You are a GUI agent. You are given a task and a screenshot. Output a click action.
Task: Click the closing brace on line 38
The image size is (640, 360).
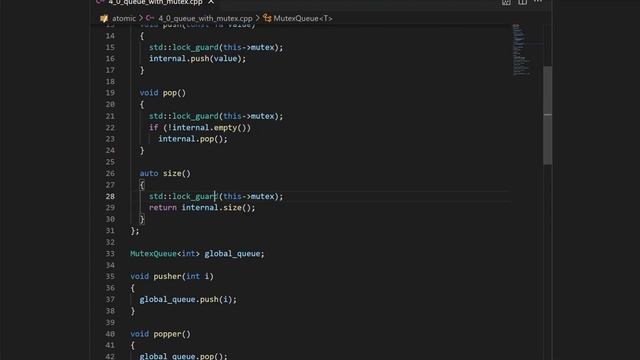tap(133, 311)
